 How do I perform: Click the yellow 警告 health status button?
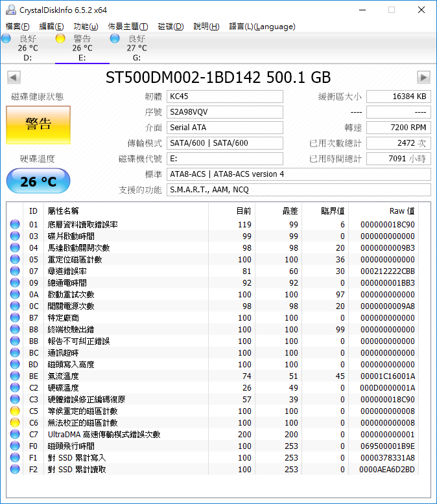point(38,125)
